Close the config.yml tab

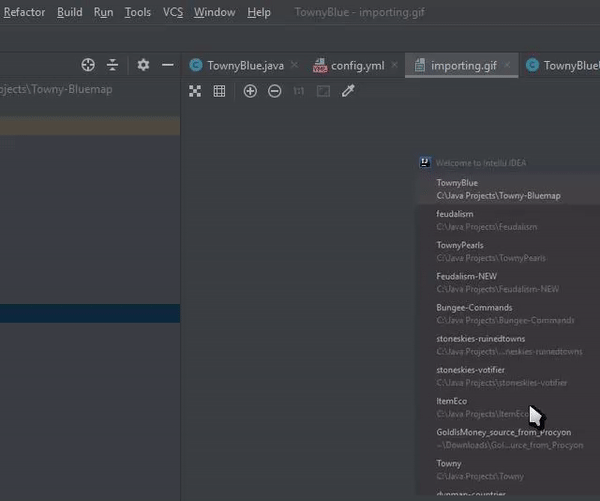coord(395,65)
